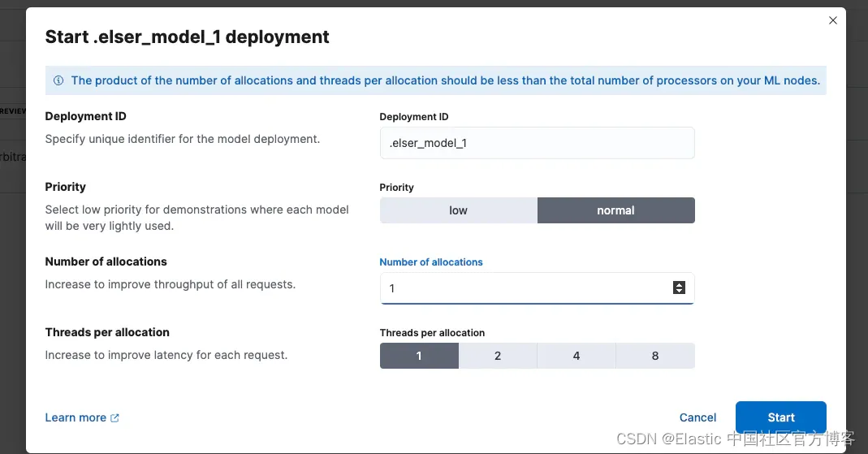Screen dimensions: 868x454
Task: Start the model deployment
Action: (780, 417)
